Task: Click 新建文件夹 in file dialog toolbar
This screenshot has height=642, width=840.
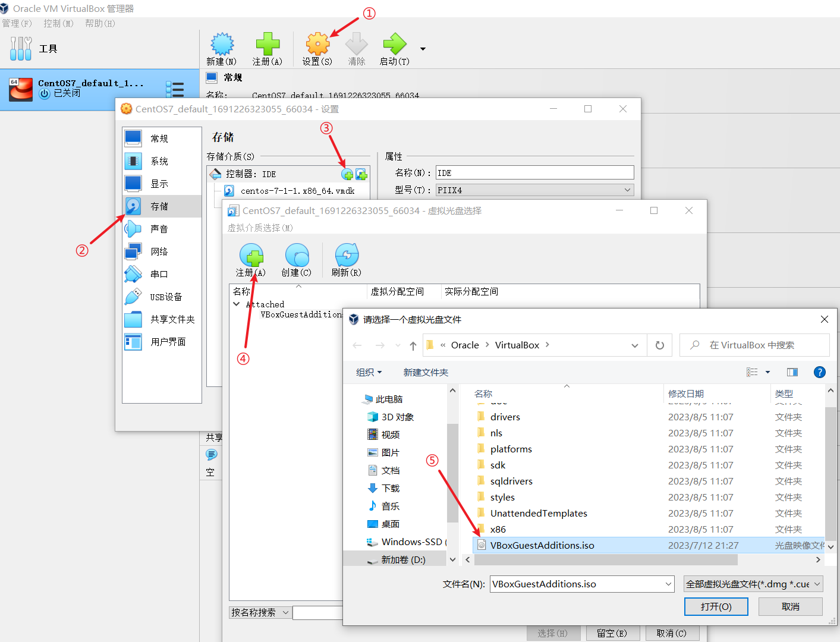Action: pos(426,372)
